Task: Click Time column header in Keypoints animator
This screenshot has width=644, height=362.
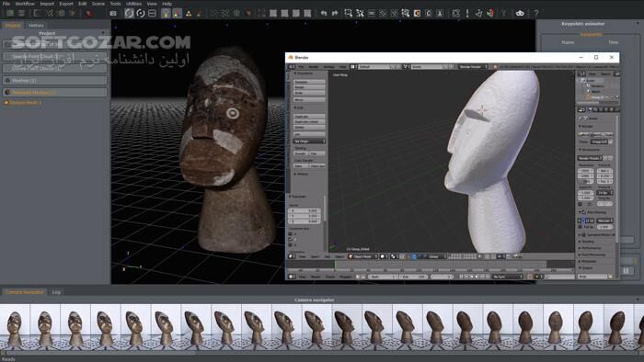Action: pyautogui.click(x=614, y=42)
